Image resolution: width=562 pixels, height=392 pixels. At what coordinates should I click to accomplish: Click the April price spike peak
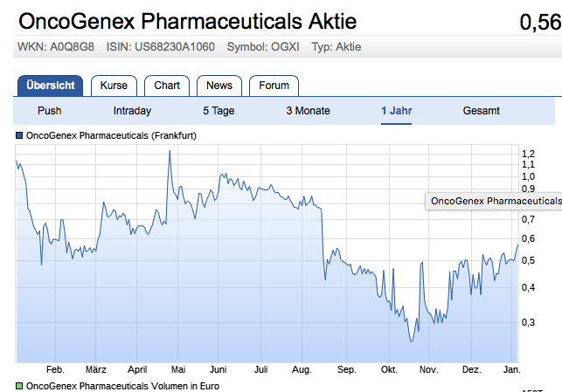click(170, 152)
